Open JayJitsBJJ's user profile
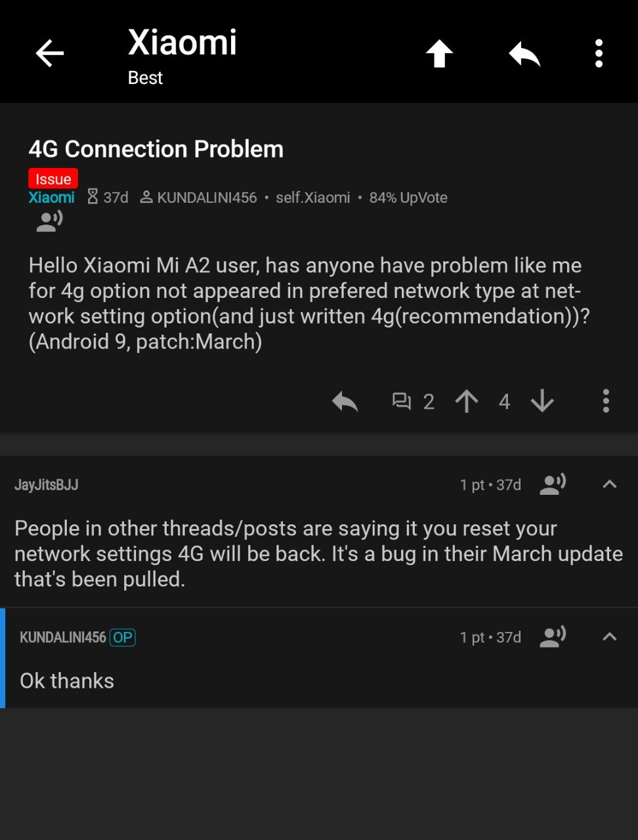 [46, 485]
